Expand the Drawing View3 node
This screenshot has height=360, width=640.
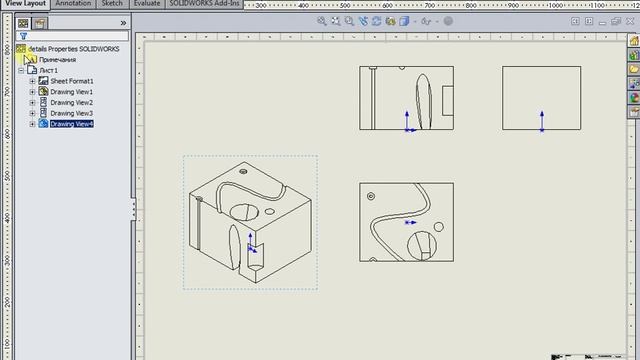coord(32,113)
